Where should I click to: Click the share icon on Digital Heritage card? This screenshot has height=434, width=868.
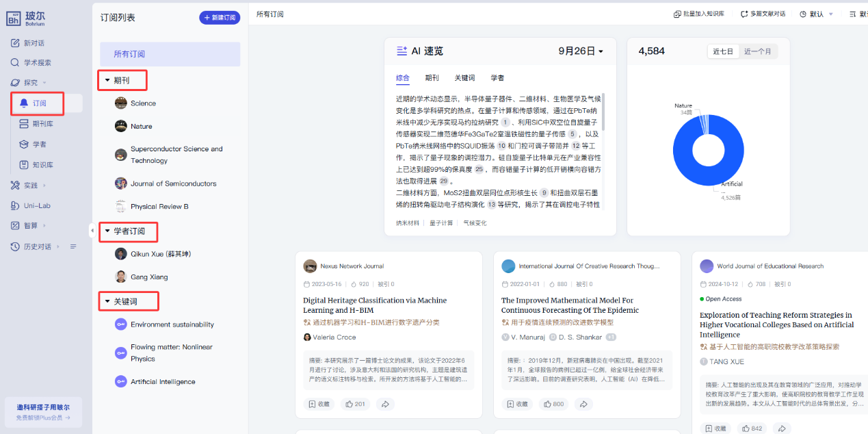coord(385,404)
